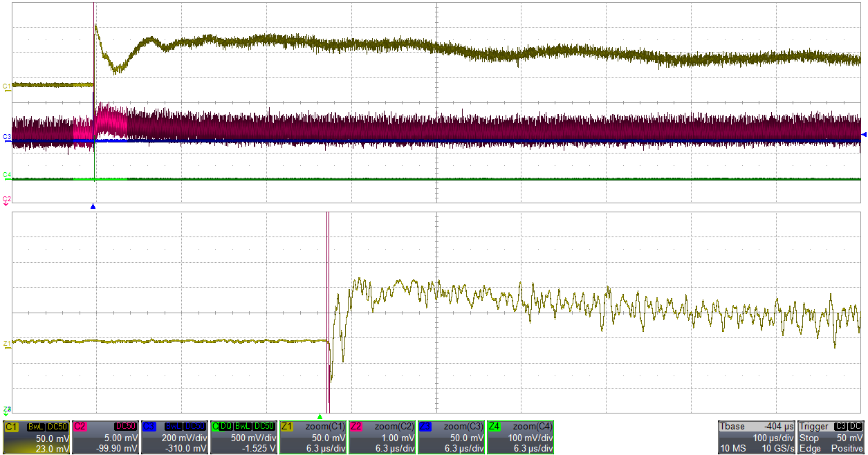This screenshot has height=455, width=868.
Task: Select the C1 trace marker beside upper grid
Action: pyautogui.click(x=6, y=86)
